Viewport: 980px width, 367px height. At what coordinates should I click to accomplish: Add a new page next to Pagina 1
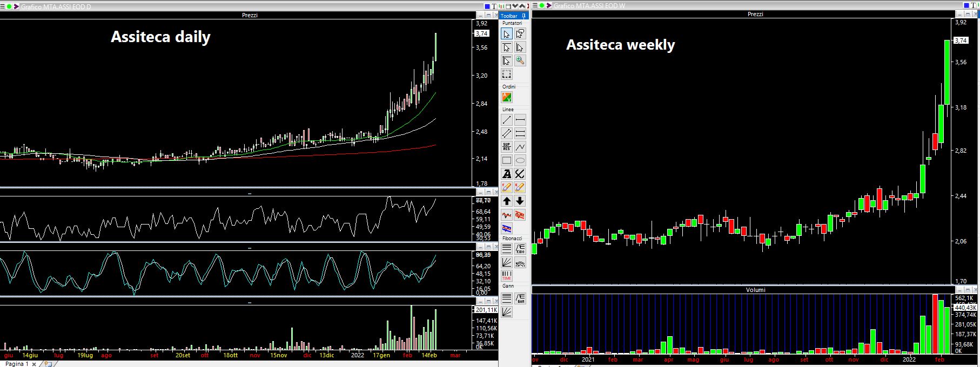[x=48, y=364]
